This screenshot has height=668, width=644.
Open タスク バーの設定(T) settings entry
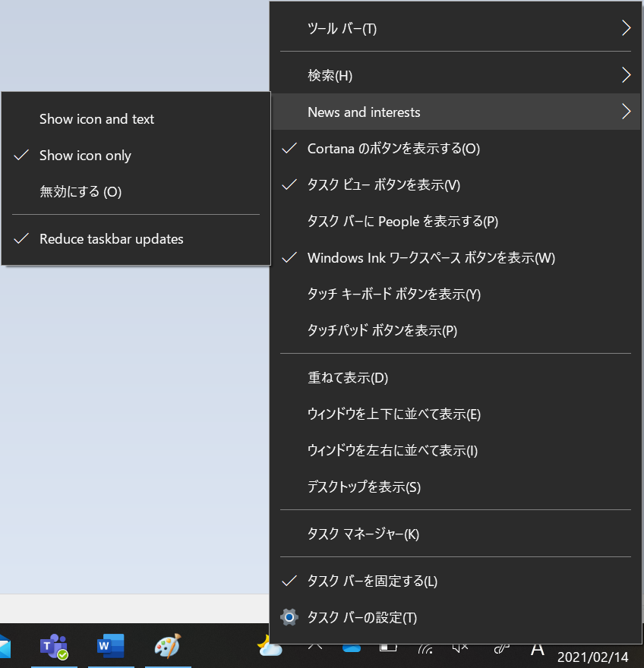456,617
